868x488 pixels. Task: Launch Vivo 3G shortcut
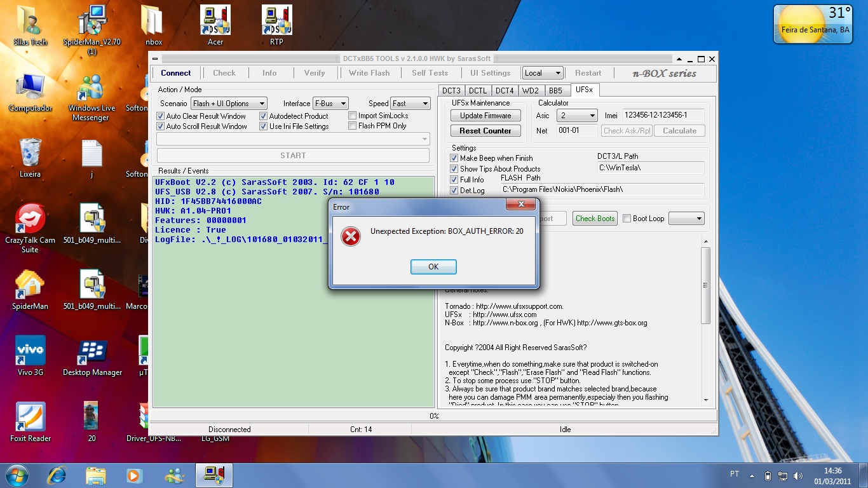(x=31, y=356)
